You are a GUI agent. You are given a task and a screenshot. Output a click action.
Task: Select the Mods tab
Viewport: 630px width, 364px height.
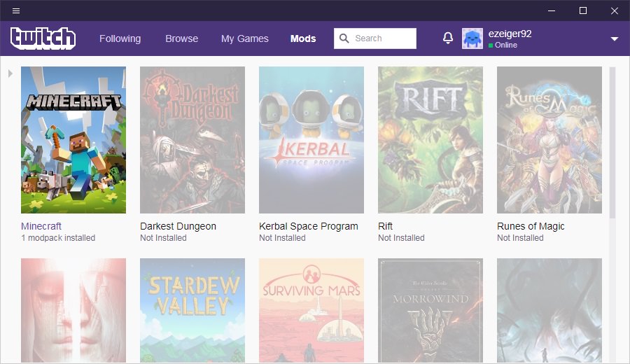[303, 38]
